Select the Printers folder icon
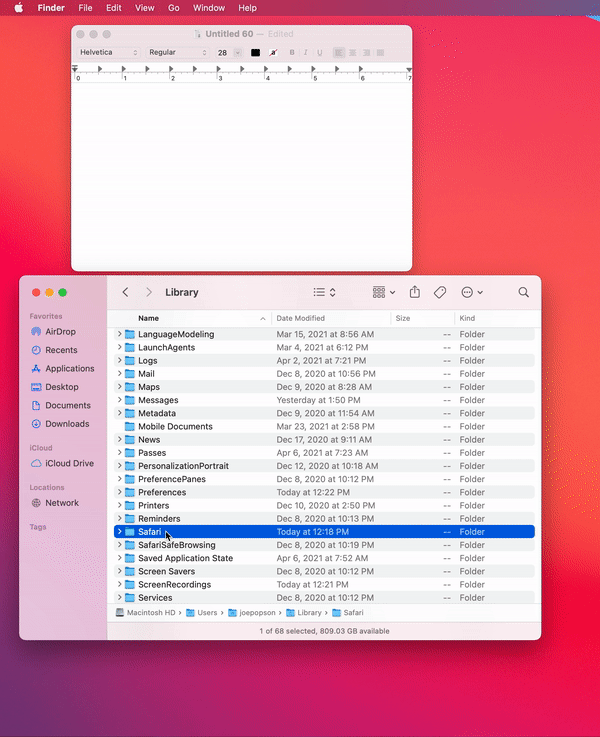The width and height of the screenshot is (600, 737). 130,505
